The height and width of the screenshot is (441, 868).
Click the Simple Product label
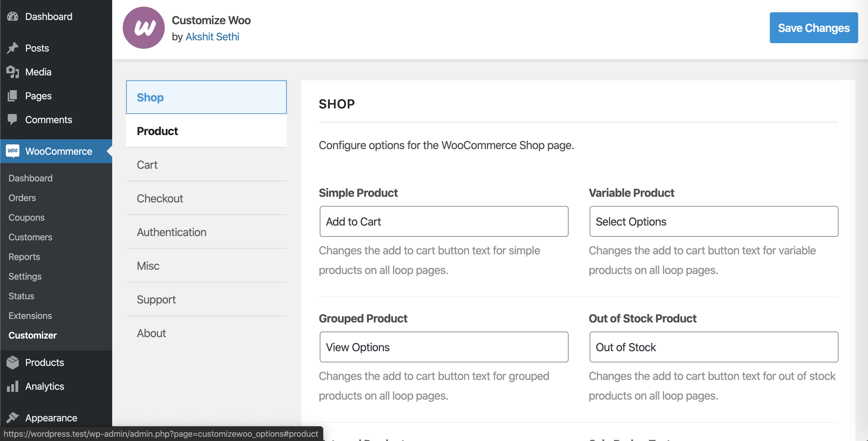click(x=358, y=193)
